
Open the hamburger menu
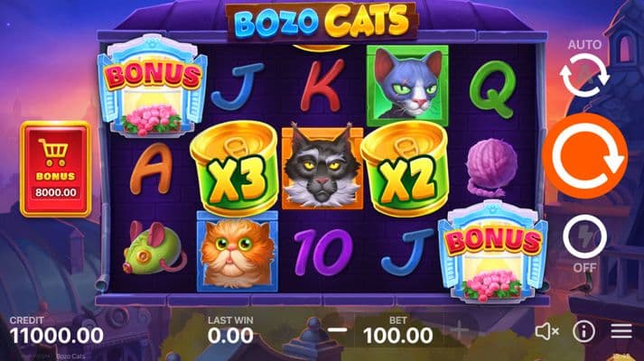pos(621,331)
